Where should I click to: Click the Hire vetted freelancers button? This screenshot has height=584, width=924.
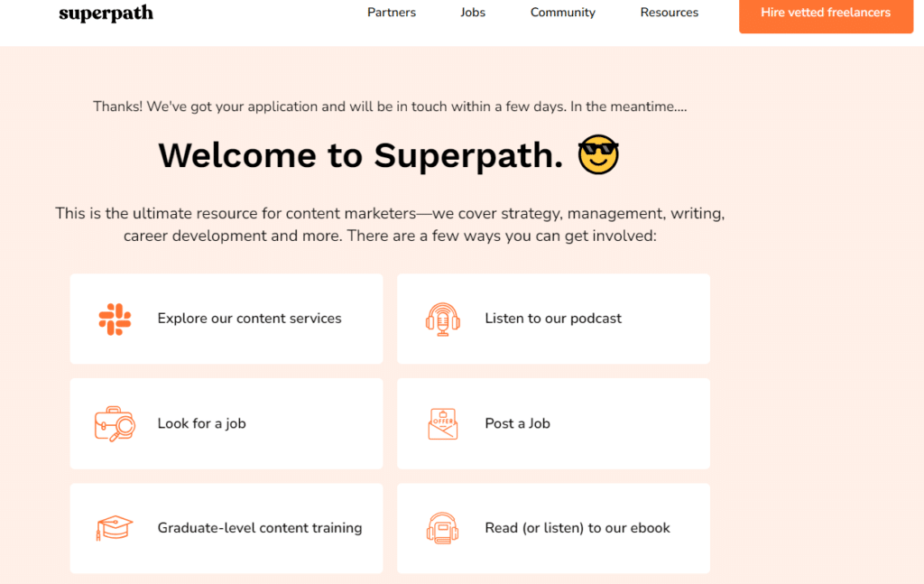(x=826, y=14)
